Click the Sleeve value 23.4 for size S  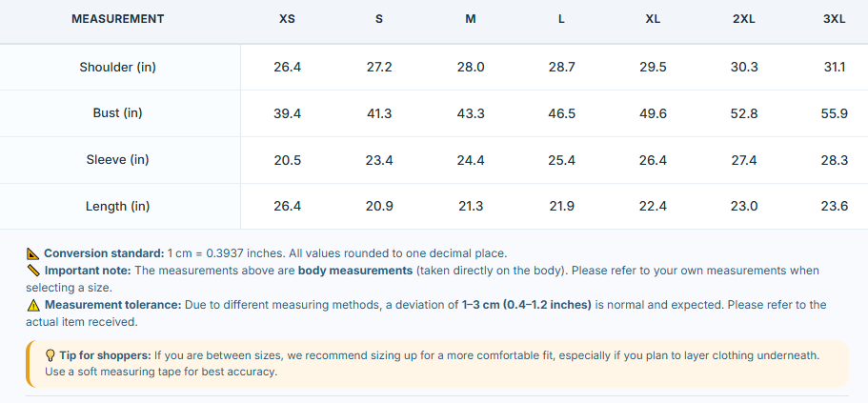pos(379,160)
